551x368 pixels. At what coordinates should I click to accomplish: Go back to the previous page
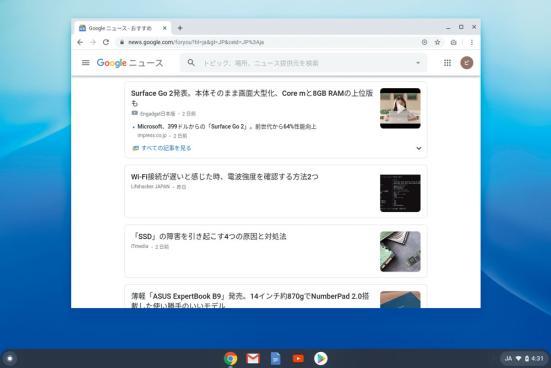pos(80,42)
